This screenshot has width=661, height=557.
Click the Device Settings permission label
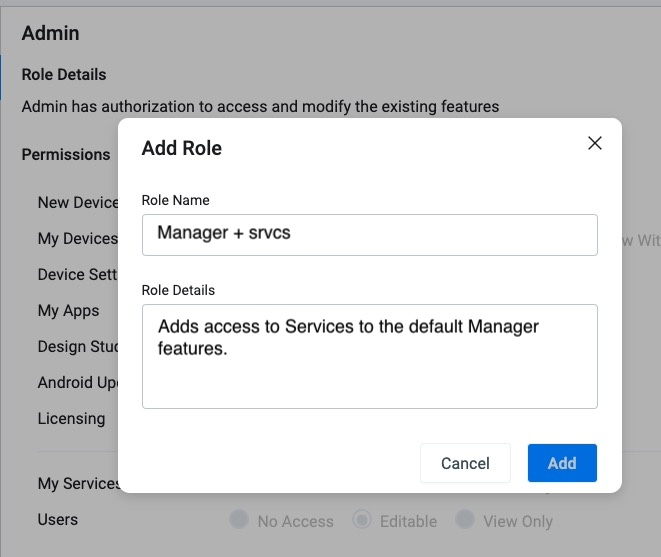(x=78, y=274)
